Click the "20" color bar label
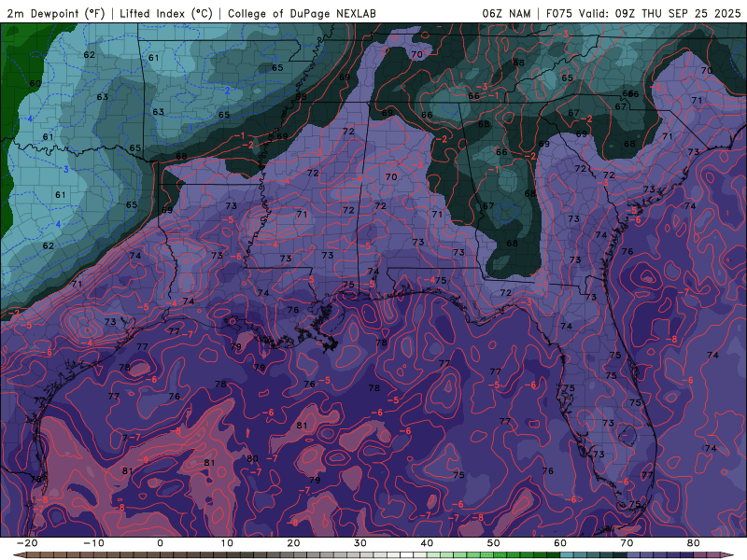 coord(293,543)
